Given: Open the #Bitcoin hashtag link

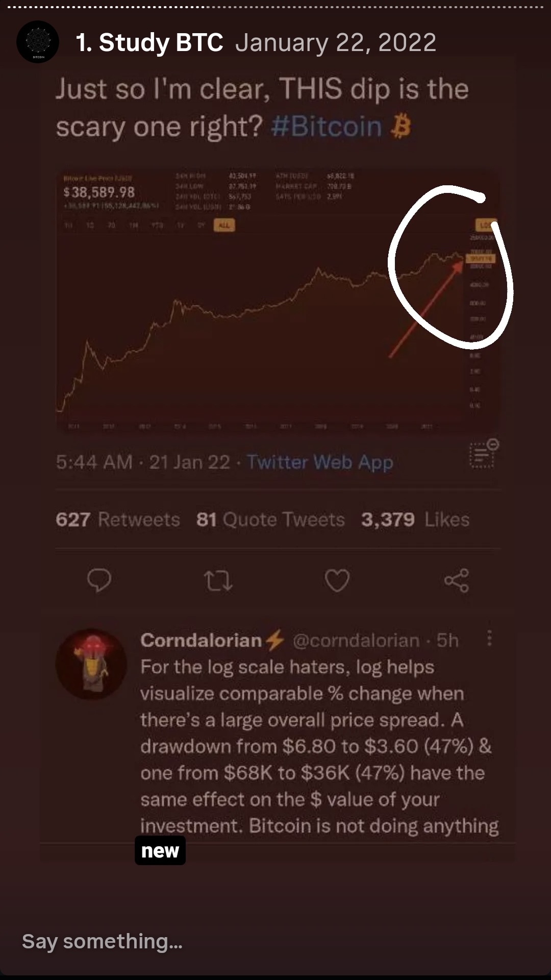Looking at the screenshot, I should coord(327,127).
